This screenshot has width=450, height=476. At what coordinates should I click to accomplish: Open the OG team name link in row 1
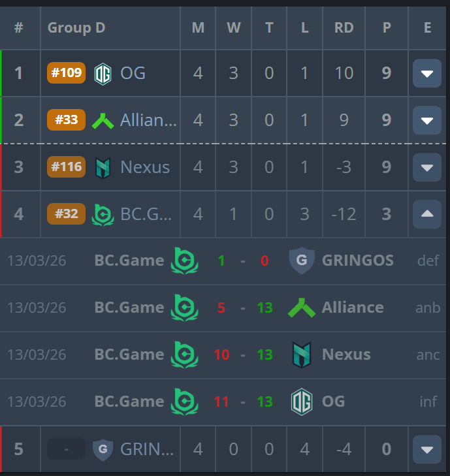[x=133, y=73]
